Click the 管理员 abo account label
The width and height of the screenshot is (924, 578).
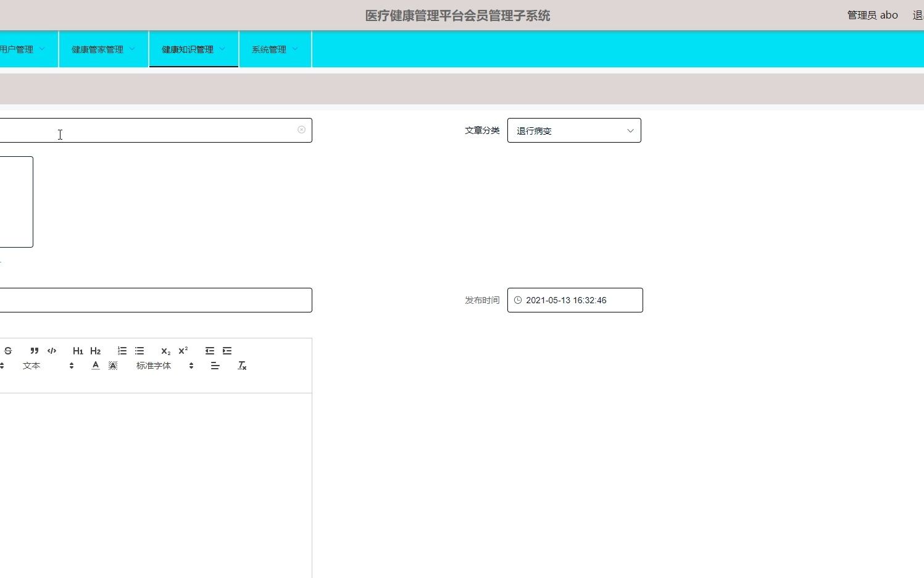[872, 15]
